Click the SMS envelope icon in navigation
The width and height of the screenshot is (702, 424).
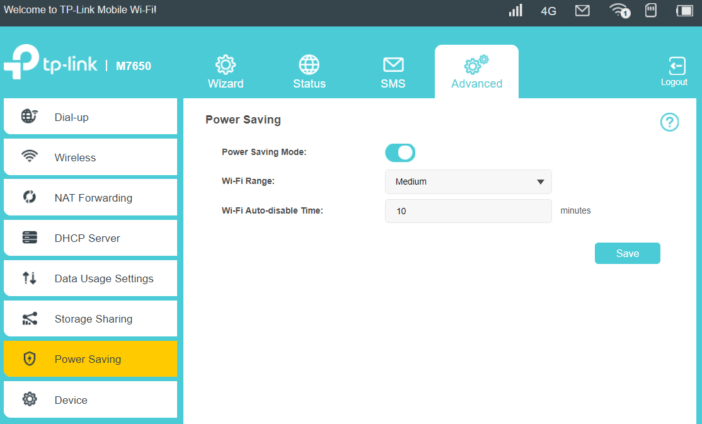pyautogui.click(x=393, y=65)
